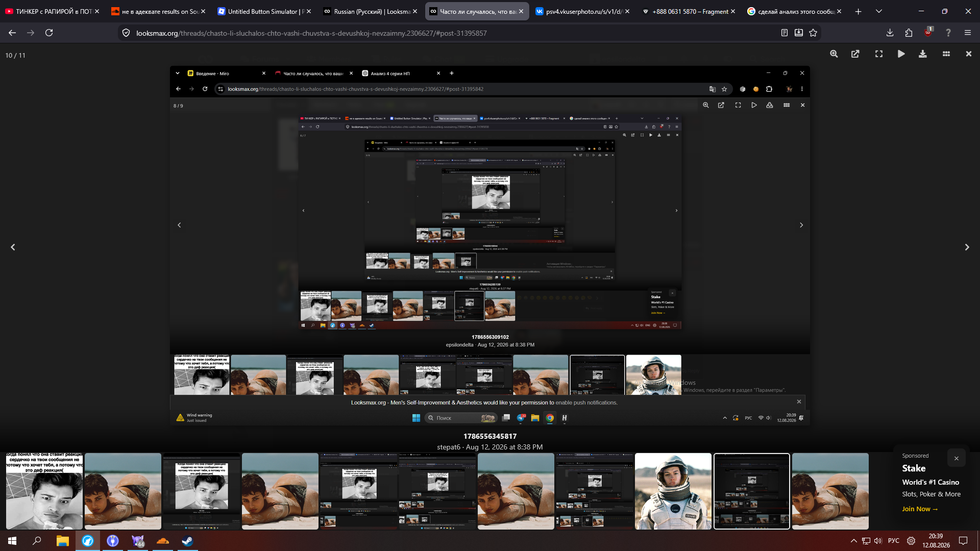Open the blue round browser icon on taskbar
Viewport: 980px width, 551px height.
(x=88, y=541)
